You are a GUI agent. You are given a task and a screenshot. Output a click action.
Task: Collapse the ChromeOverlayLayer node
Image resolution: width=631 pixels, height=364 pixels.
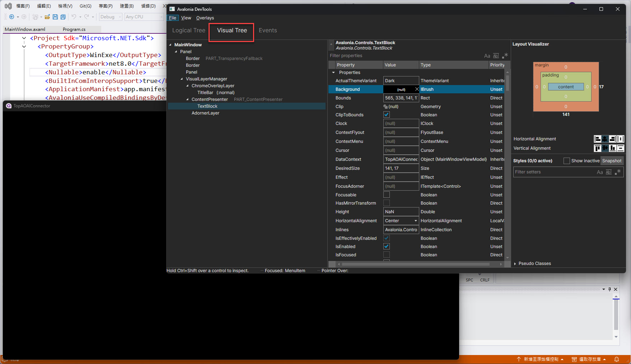[x=187, y=86]
